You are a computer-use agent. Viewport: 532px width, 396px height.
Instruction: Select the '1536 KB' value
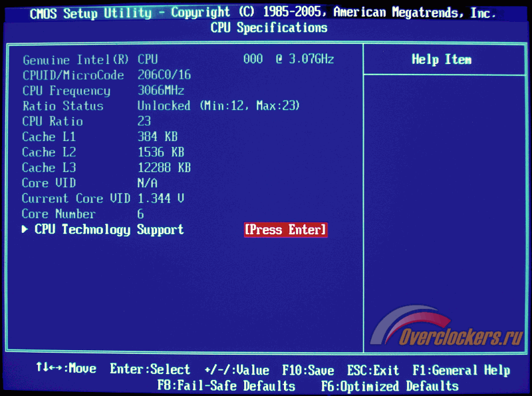pyautogui.click(x=161, y=152)
